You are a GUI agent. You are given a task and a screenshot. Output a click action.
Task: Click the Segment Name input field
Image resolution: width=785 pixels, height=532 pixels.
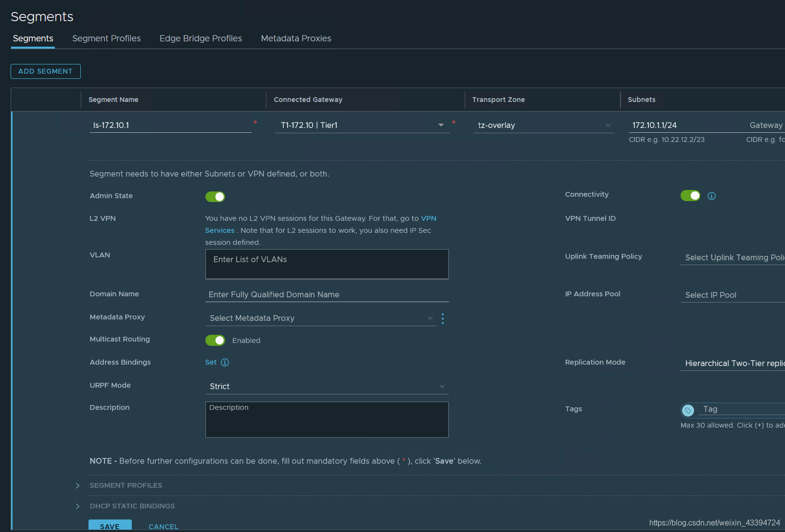coord(170,125)
